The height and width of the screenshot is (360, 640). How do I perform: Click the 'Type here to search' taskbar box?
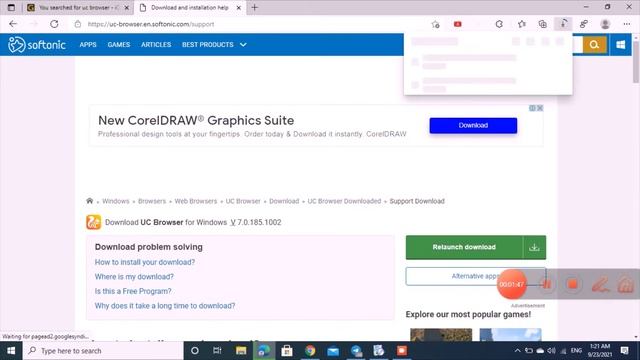103,351
